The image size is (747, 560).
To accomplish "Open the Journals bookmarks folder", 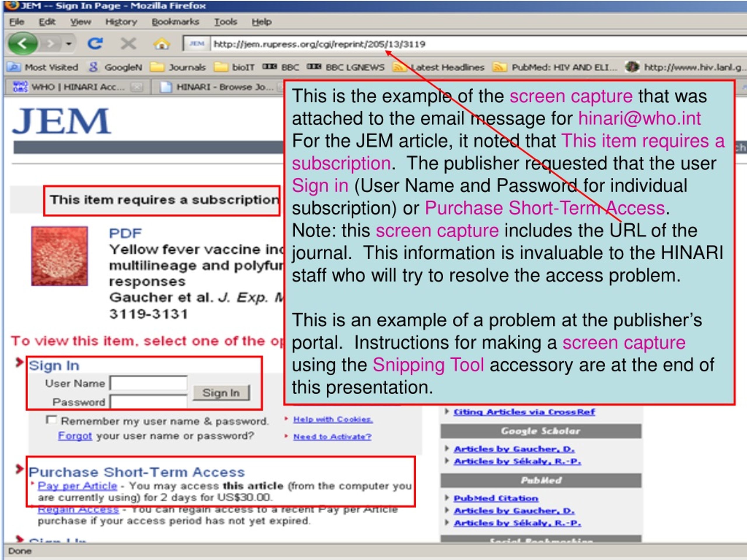I will [x=178, y=67].
